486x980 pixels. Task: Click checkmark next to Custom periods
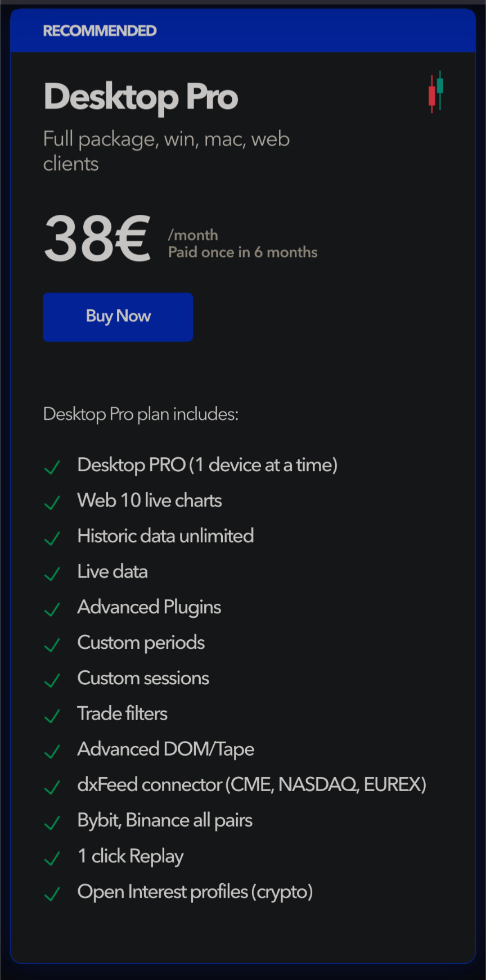click(52, 644)
